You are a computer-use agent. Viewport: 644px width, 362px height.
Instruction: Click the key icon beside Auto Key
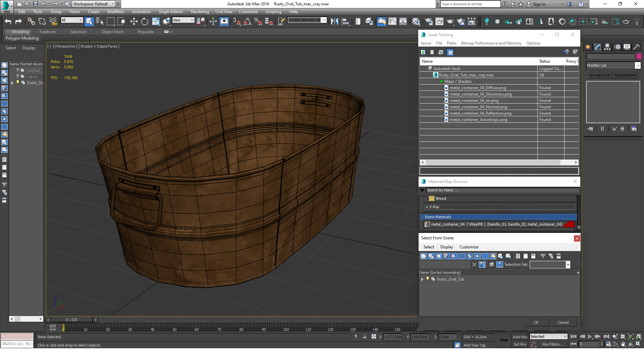click(x=503, y=340)
